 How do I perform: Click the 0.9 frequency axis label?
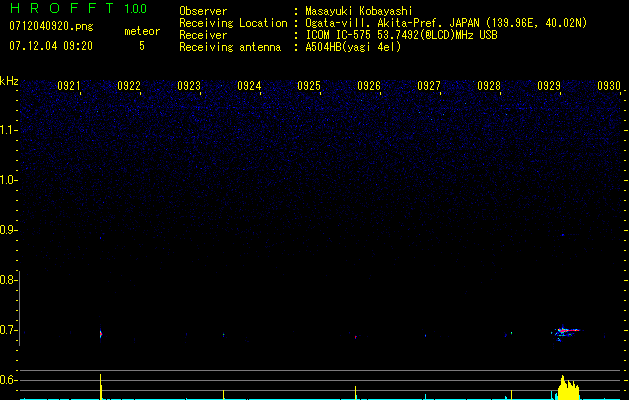[8, 230]
